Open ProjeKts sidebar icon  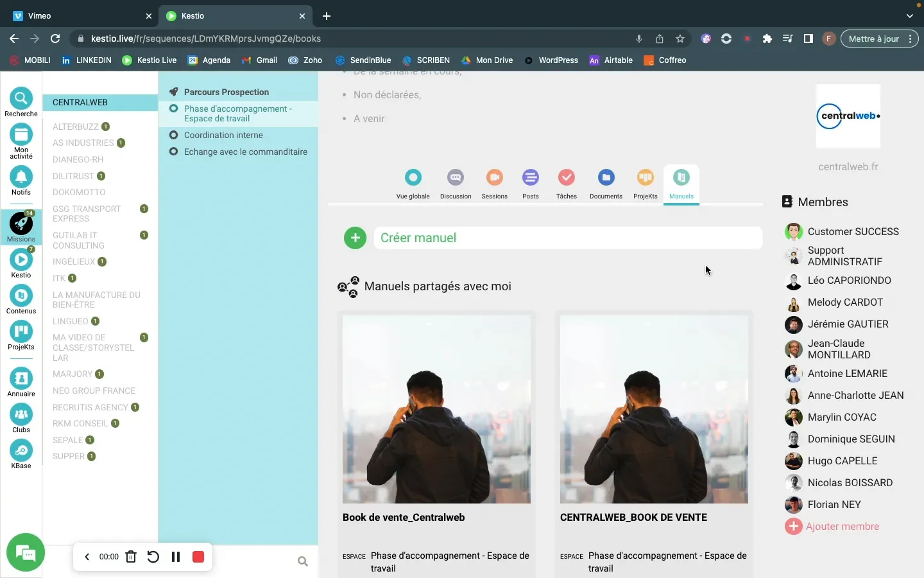point(21,331)
